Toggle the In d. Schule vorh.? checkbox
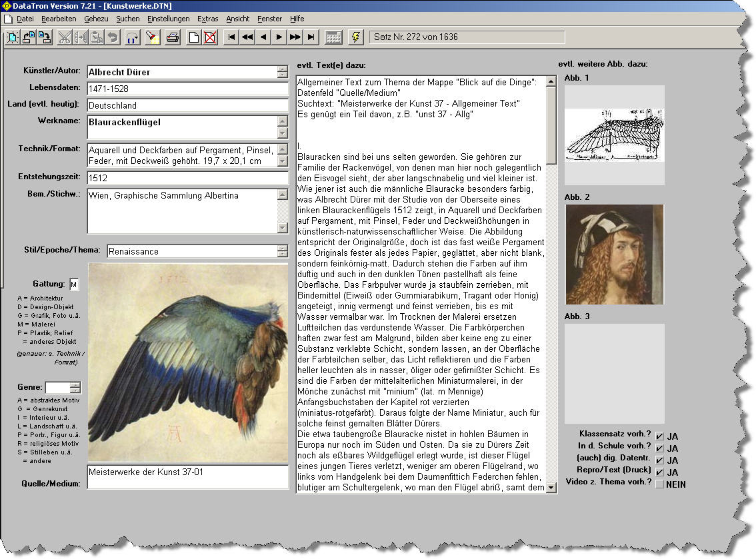756x559 pixels. coord(659,448)
